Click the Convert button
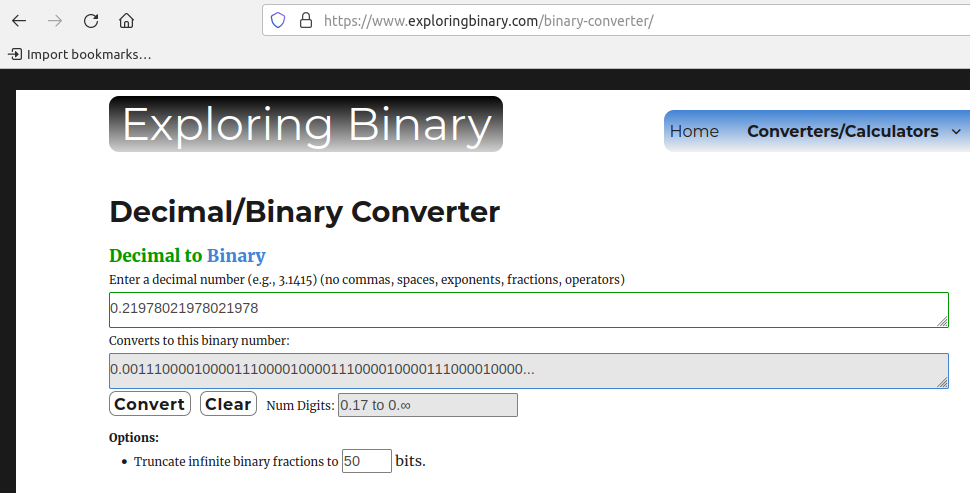 click(150, 404)
